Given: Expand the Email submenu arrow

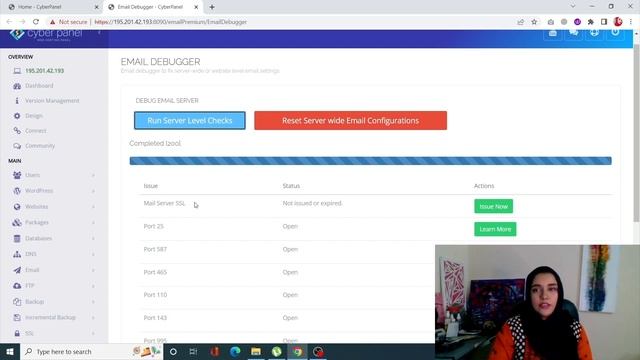Looking at the screenshot, I should point(93,270).
